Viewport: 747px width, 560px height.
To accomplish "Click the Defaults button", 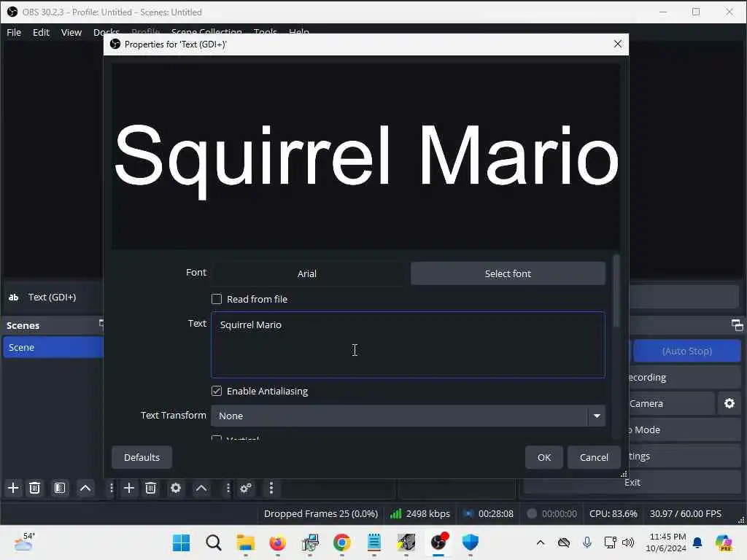I will 142,457.
